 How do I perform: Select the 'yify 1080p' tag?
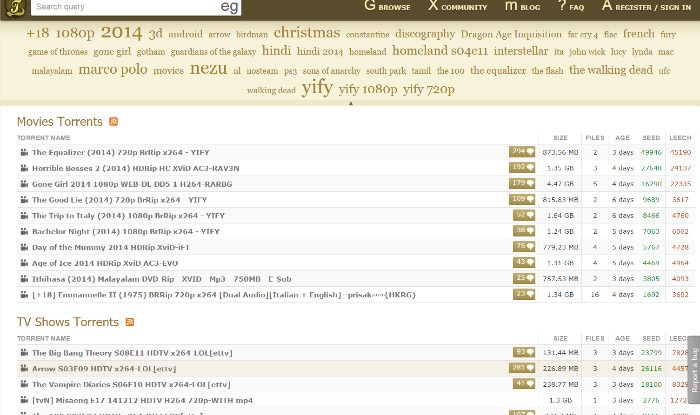(368, 89)
